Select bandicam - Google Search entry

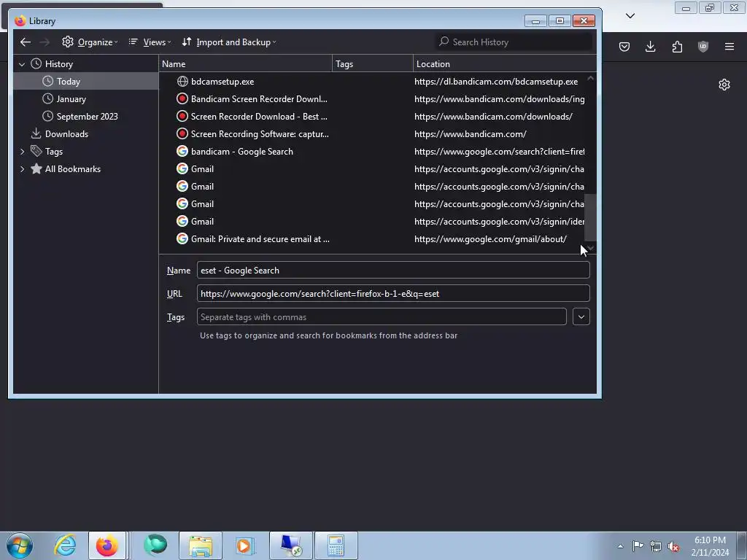click(x=372, y=152)
